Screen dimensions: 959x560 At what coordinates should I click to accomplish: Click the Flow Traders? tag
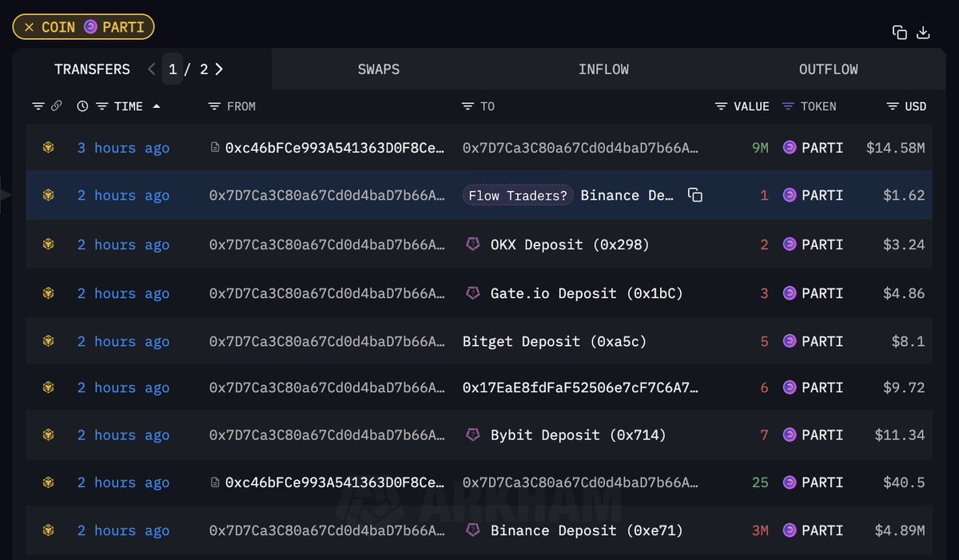point(518,196)
